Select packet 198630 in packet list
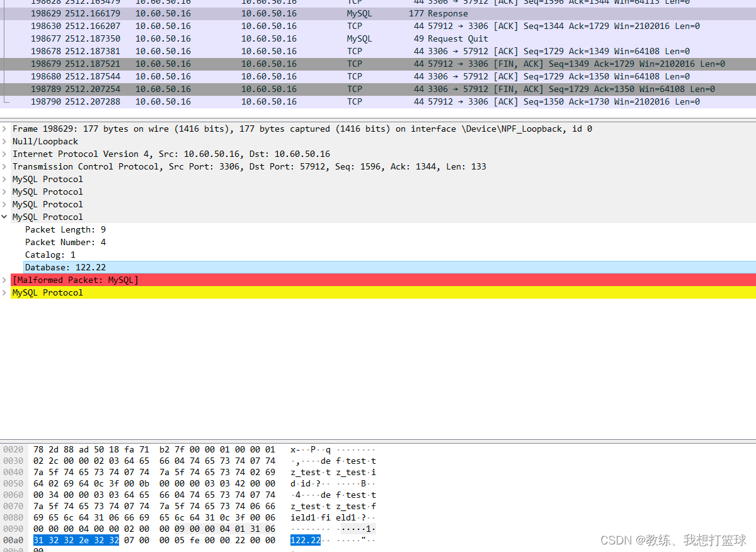This screenshot has height=552, width=756. click(378, 26)
